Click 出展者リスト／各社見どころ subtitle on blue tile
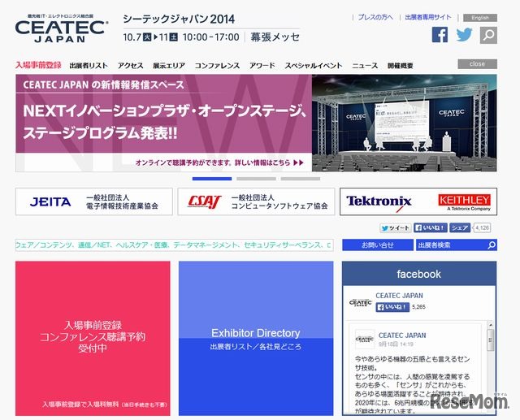Viewport: 520px width, 420px height. 256,347
